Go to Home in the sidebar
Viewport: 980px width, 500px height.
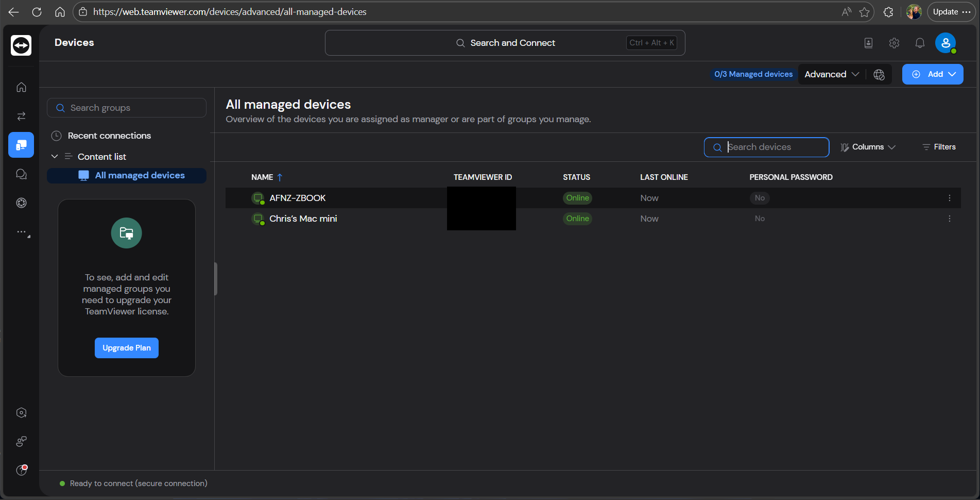click(x=21, y=87)
